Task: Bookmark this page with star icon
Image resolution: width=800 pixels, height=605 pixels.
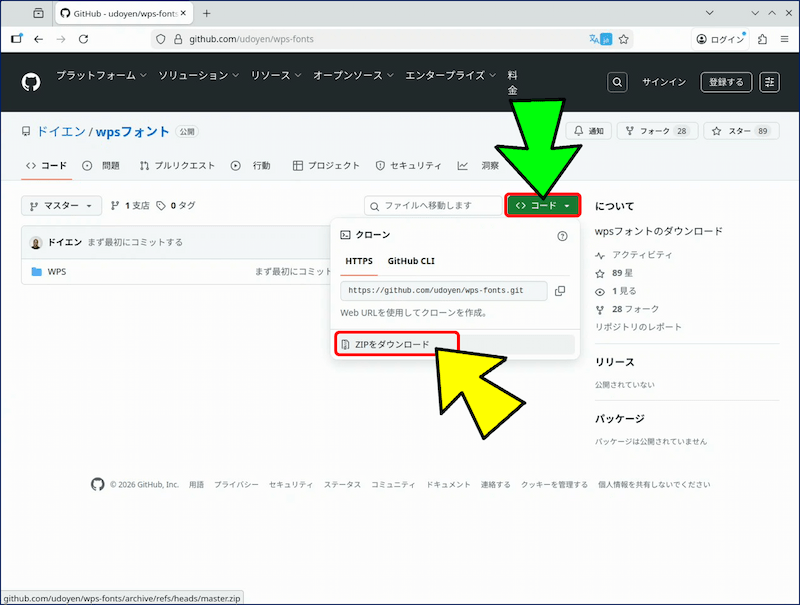Action: click(x=624, y=39)
